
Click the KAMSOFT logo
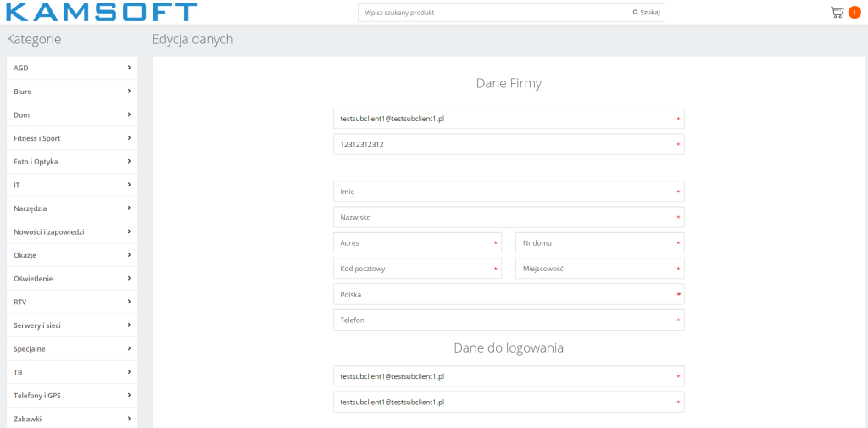click(101, 12)
